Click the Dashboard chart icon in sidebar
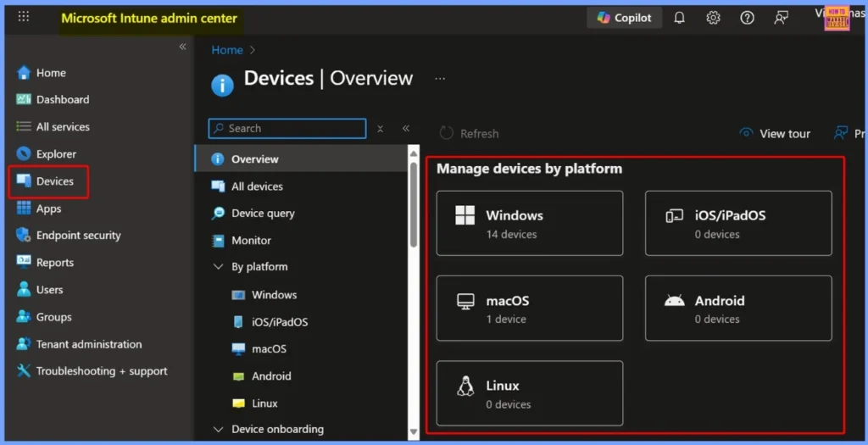 pyautogui.click(x=23, y=100)
